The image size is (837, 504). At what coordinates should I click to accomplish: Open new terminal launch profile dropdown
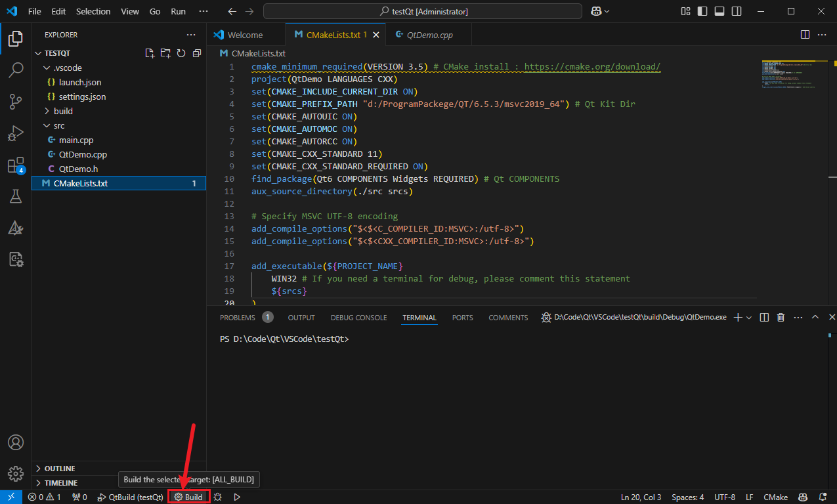point(750,318)
